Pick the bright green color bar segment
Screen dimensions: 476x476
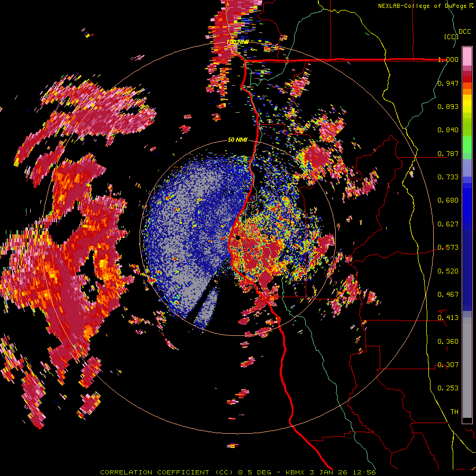click(x=467, y=144)
